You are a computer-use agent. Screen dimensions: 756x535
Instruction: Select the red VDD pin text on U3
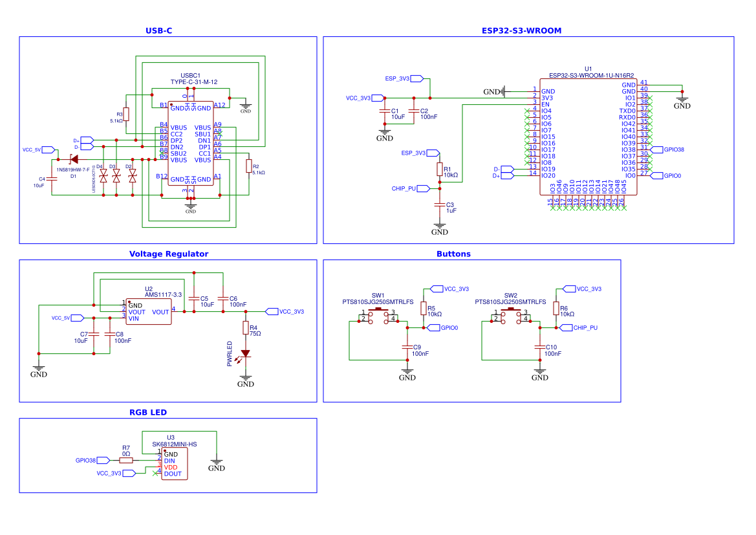pos(171,468)
